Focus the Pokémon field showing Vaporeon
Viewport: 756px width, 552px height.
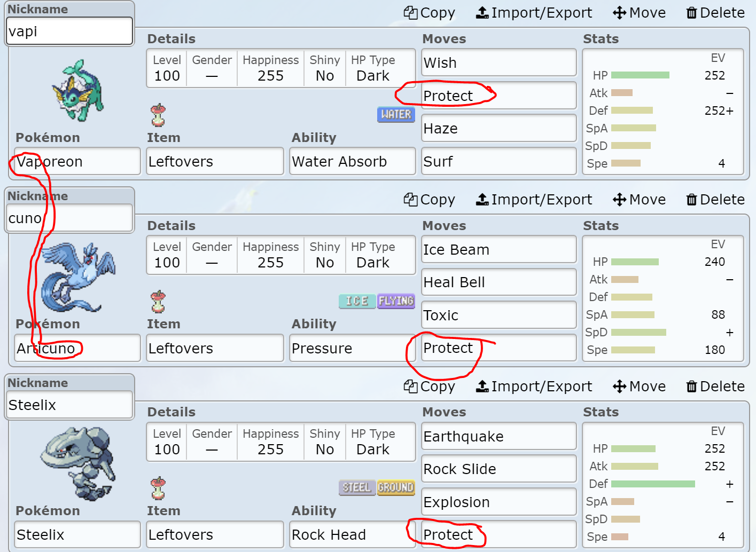point(77,161)
